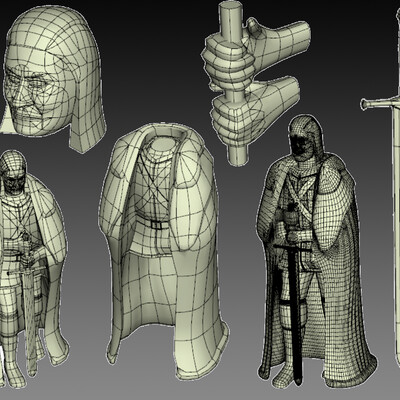Select the cylinder bottom below the hands
This screenshot has width=400, height=400.
tap(237, 154)
